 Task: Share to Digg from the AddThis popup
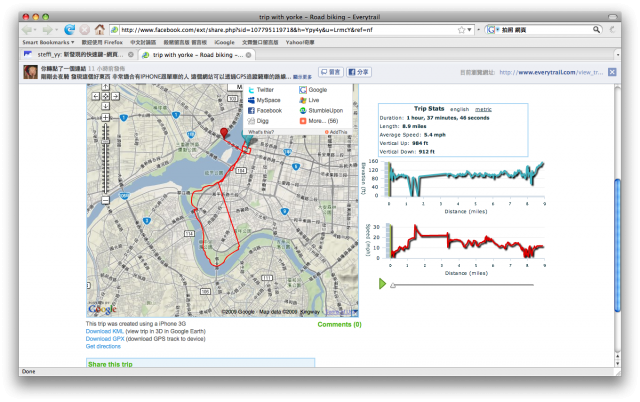click(258, 121)
